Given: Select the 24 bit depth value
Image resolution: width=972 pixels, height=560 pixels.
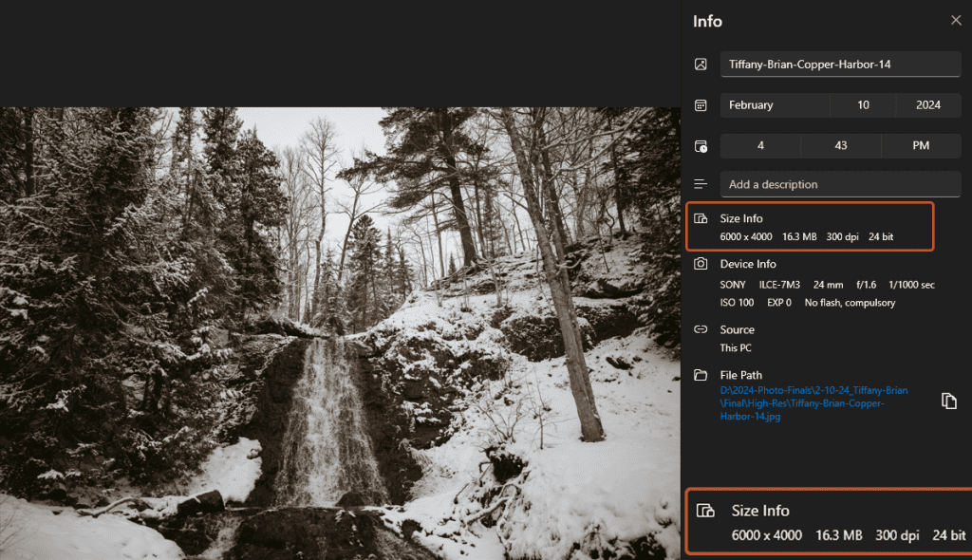Looking at the screenshot, I should click(881, 237).
